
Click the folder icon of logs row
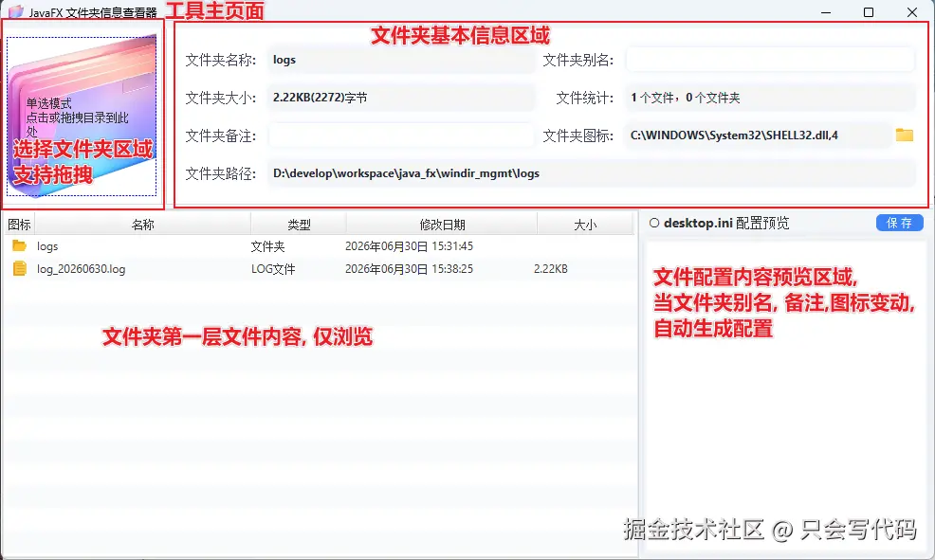20,245
